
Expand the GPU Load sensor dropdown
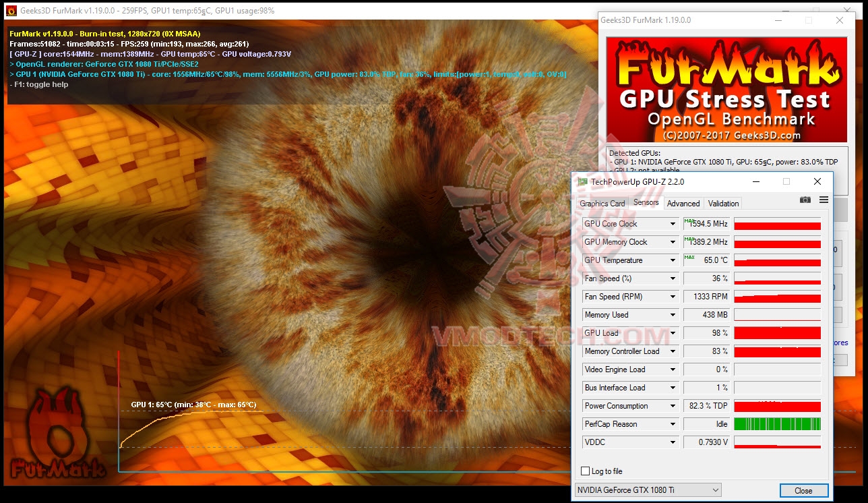672,333
